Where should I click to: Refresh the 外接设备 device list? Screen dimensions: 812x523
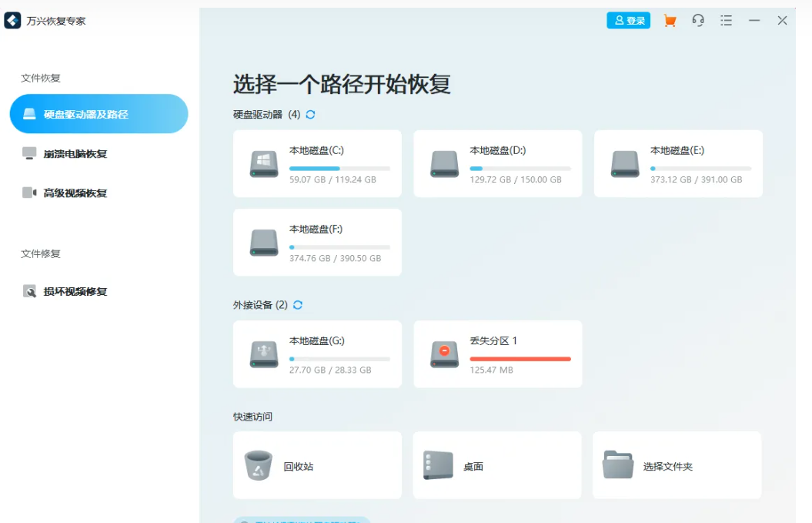coord(298,305)
